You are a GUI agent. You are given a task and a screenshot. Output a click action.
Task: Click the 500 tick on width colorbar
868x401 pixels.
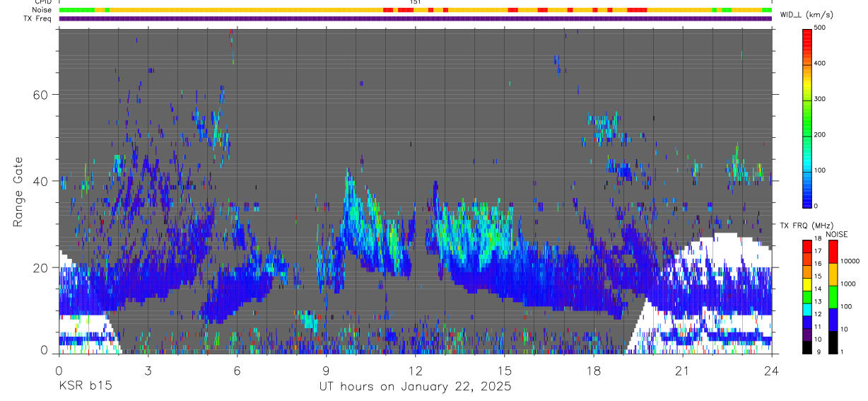click(820, 28)
